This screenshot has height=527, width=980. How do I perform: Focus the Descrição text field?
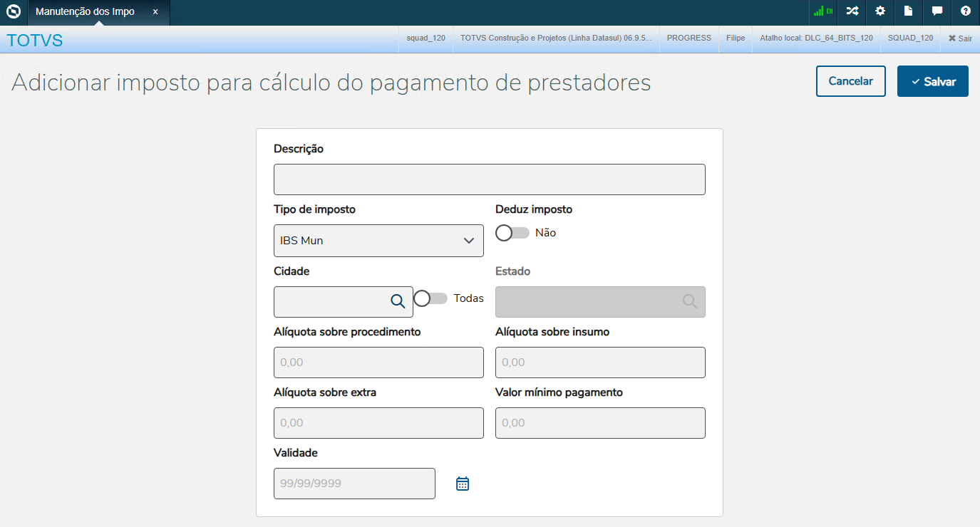click(489, 179)
